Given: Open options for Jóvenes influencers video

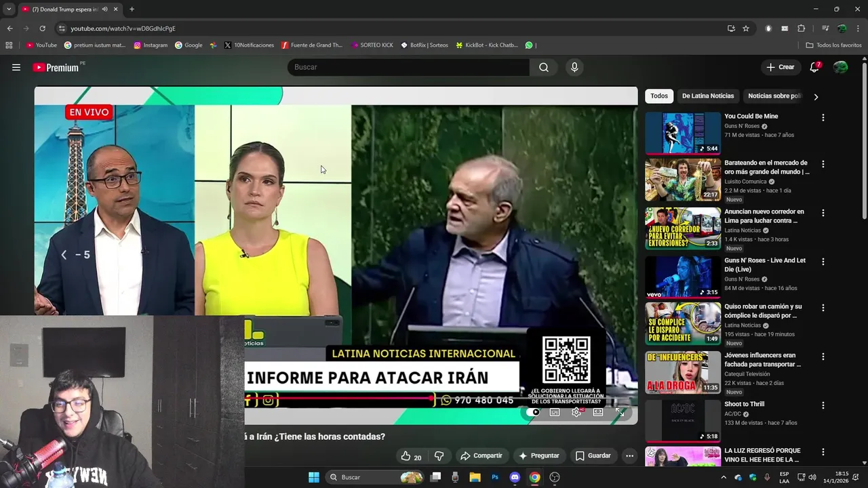Looking at the screenshot, I should click(x=823, y=357).
